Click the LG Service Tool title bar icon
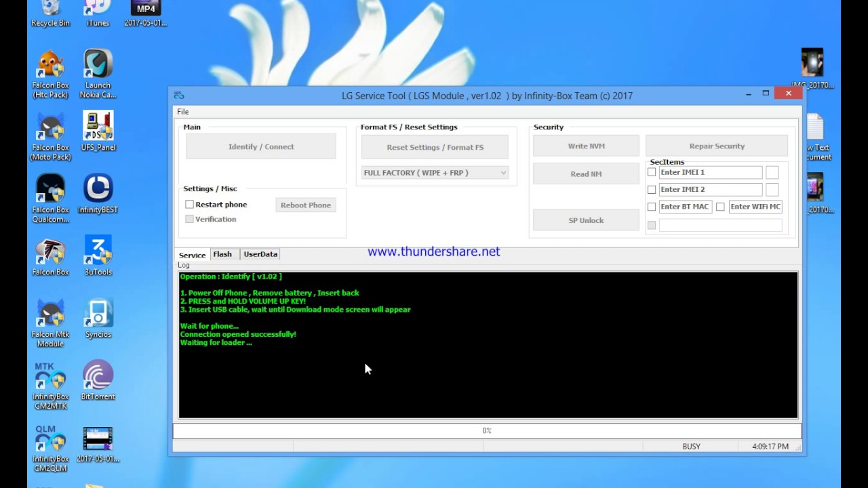 (179, 96)
